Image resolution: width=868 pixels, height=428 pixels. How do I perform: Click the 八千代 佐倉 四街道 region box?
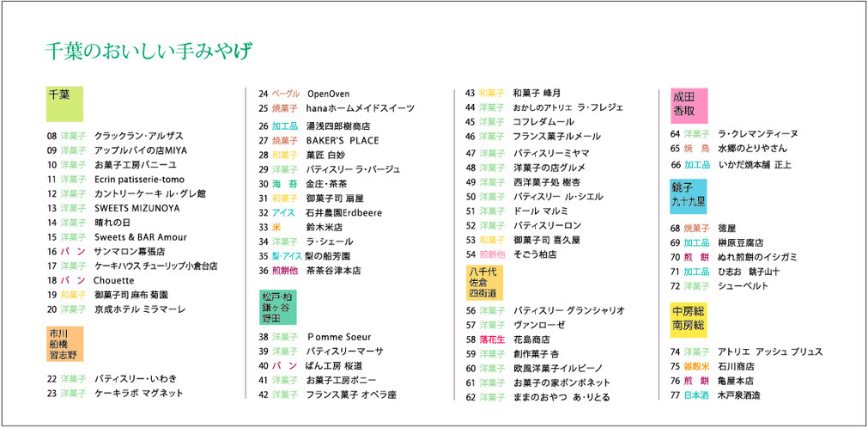(484, 282)
